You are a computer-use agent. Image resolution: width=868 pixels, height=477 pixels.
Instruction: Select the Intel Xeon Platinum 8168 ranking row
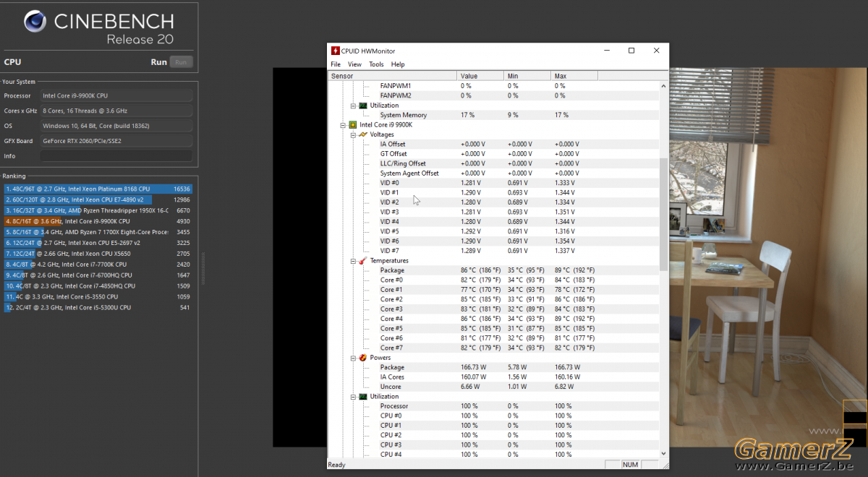(98, 189)
